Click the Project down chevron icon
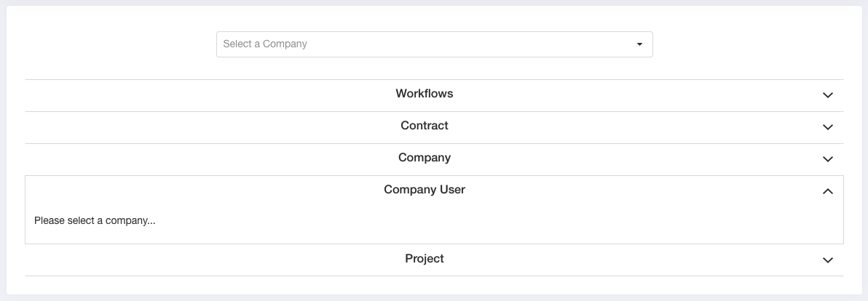This screenshot has height=301, width=868. point(828,260)
